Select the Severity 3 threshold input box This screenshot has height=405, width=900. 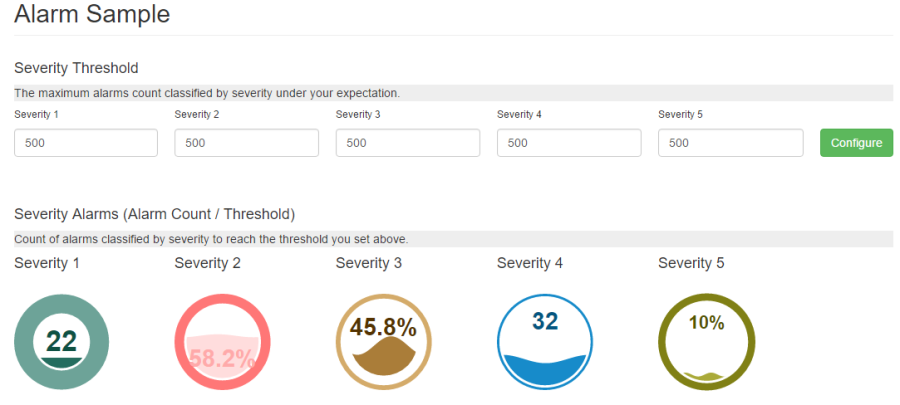coord(408,143)
